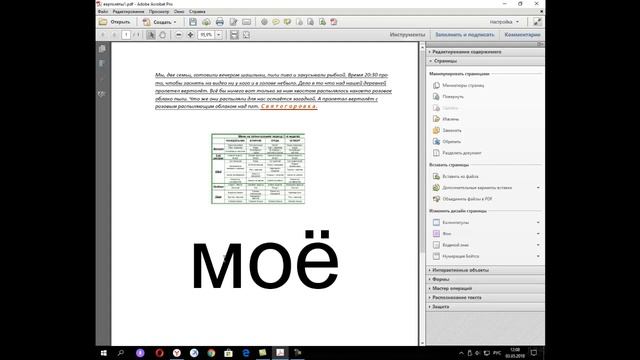Open the Просмотр menu
Screen dimensions: 640x360
159,12
